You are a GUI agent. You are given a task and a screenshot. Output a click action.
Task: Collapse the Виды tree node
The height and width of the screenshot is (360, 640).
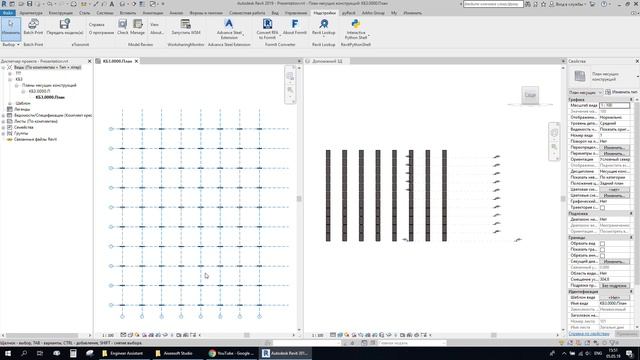pyautogui.click(x=3, y=67)
